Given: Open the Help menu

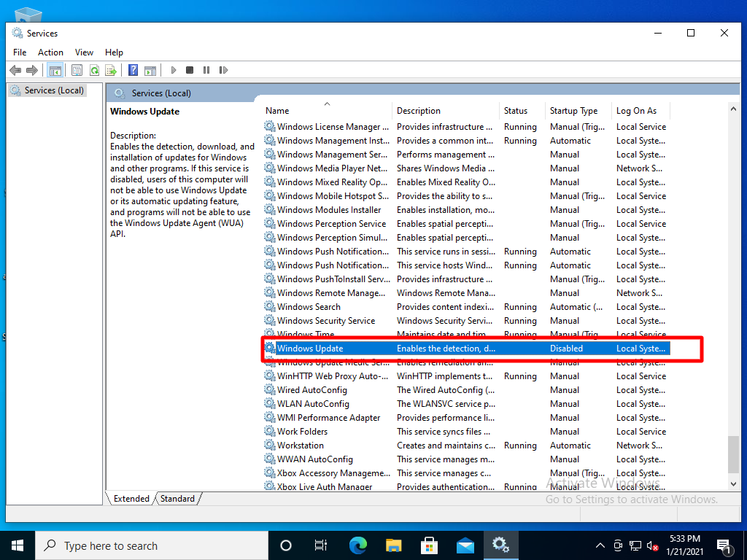Looking at the screenshot, I should pyautogui.click(x=114, y=52).
